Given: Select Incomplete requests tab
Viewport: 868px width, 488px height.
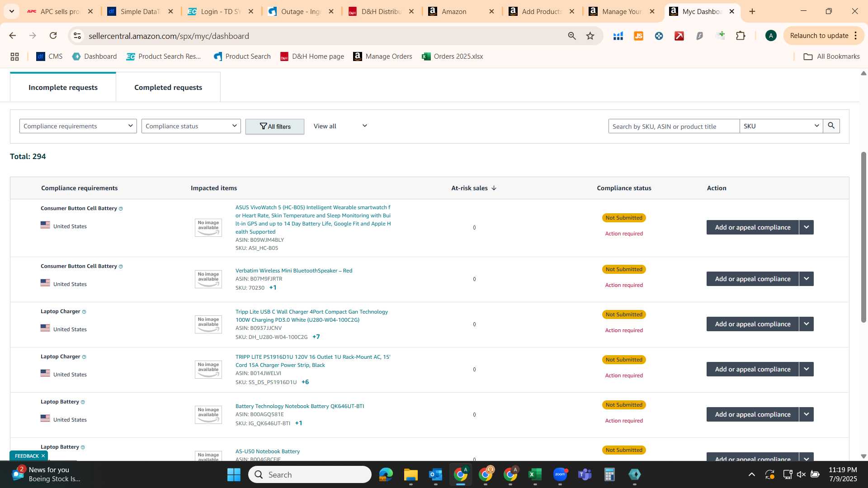Looking at the screenshot, I should pyautogui.click(x=63, y=87).
